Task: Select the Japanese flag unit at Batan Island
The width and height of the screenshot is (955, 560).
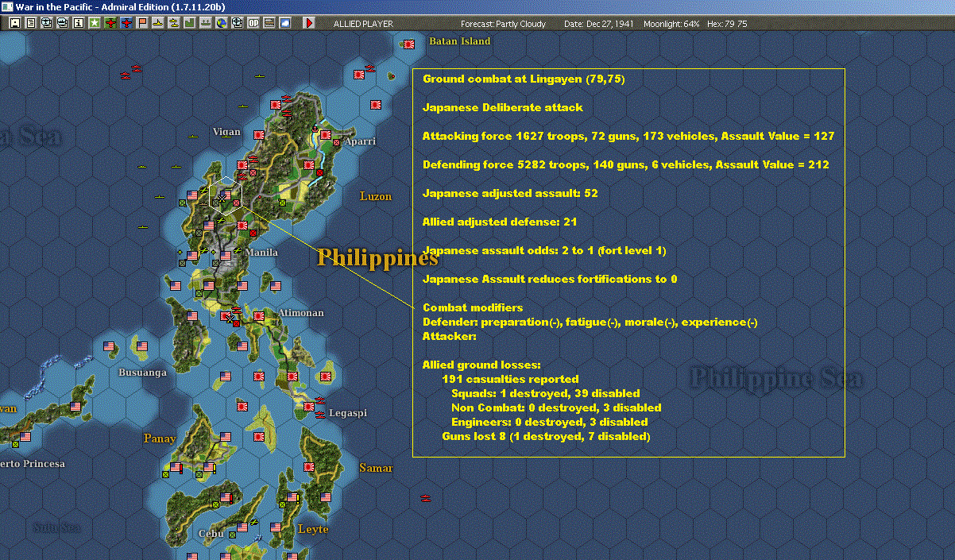Action: (408, 45)
